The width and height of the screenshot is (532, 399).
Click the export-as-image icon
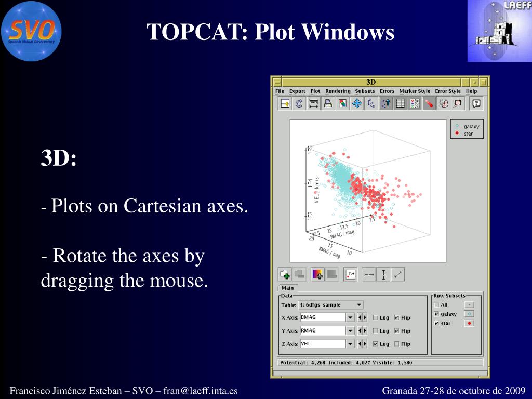[x=343, y=103]
